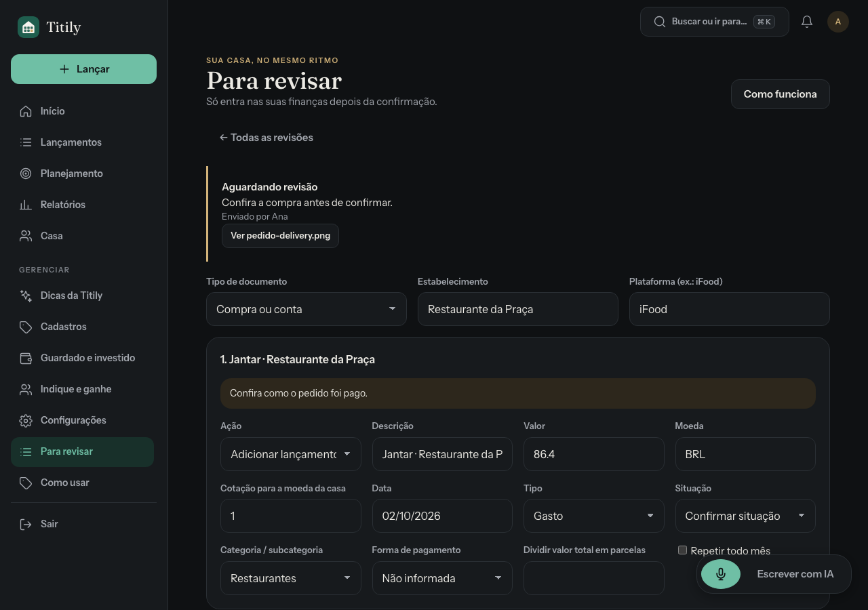Viewport: 868px width, 610px height.
Task: Open the user avatar menu
Action: (x=838, y=22)
